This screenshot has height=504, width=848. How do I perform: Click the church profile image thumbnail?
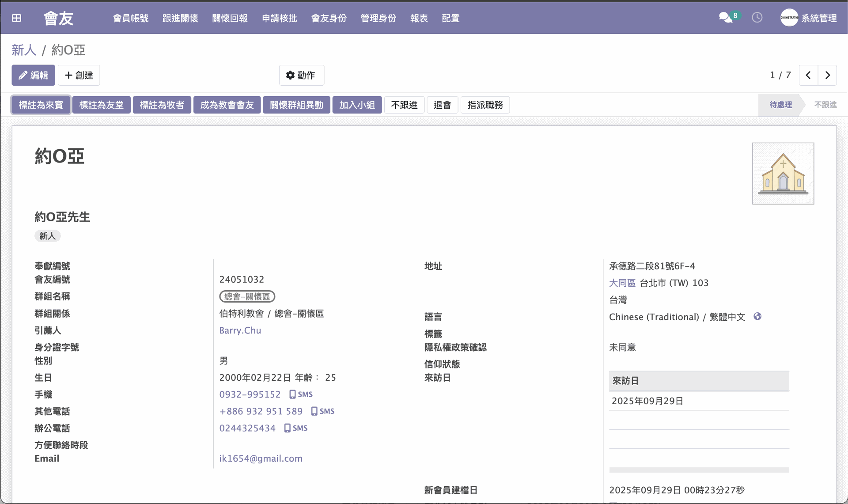coord(783,174)
